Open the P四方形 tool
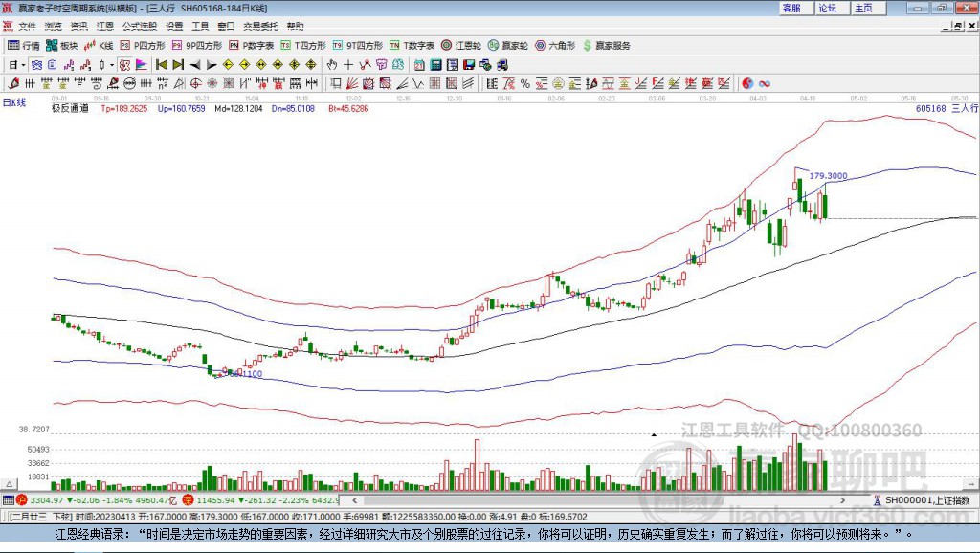980x553 pixels. tap(143, 45)
